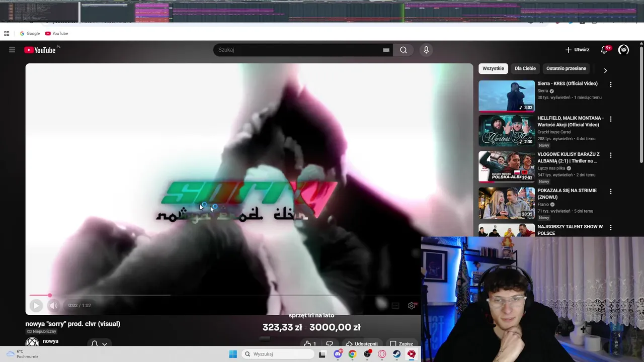Go to the YouTube home logo

(x=40, y=50)
